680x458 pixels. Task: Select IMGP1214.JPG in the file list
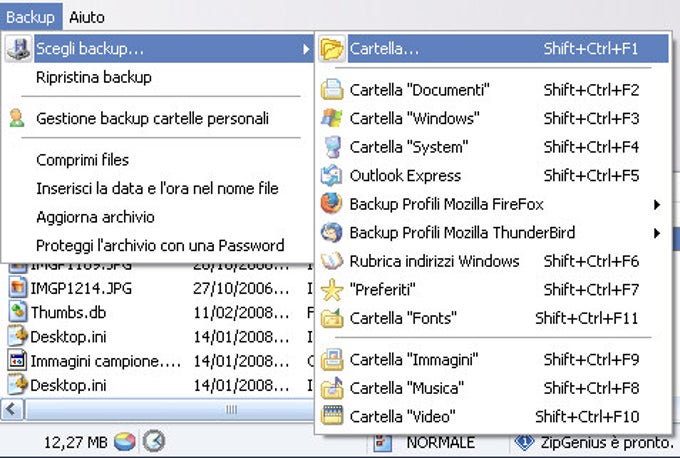[81, 288]
